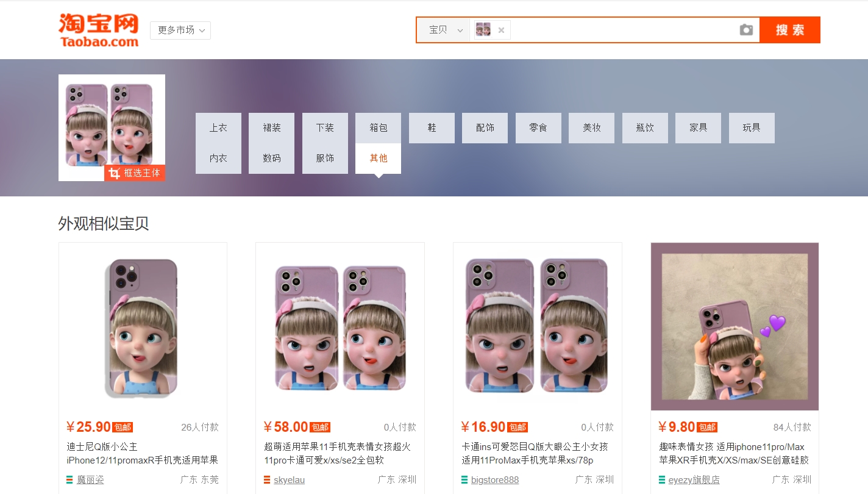Focus the search text input field

(622, 30)
